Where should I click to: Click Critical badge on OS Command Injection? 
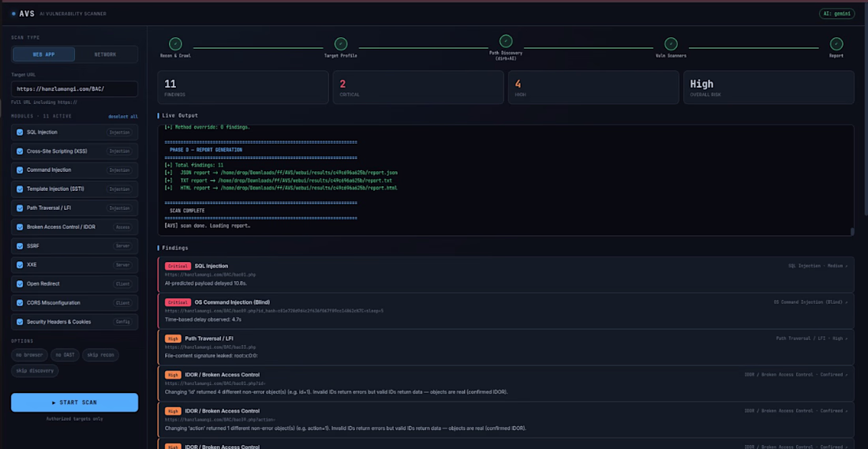click(178, 302)
